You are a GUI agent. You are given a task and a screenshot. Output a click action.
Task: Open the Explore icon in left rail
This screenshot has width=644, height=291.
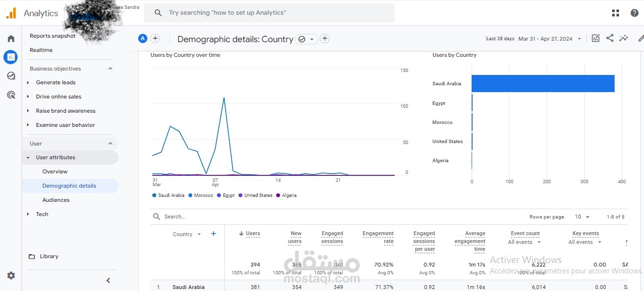[11, 76]
